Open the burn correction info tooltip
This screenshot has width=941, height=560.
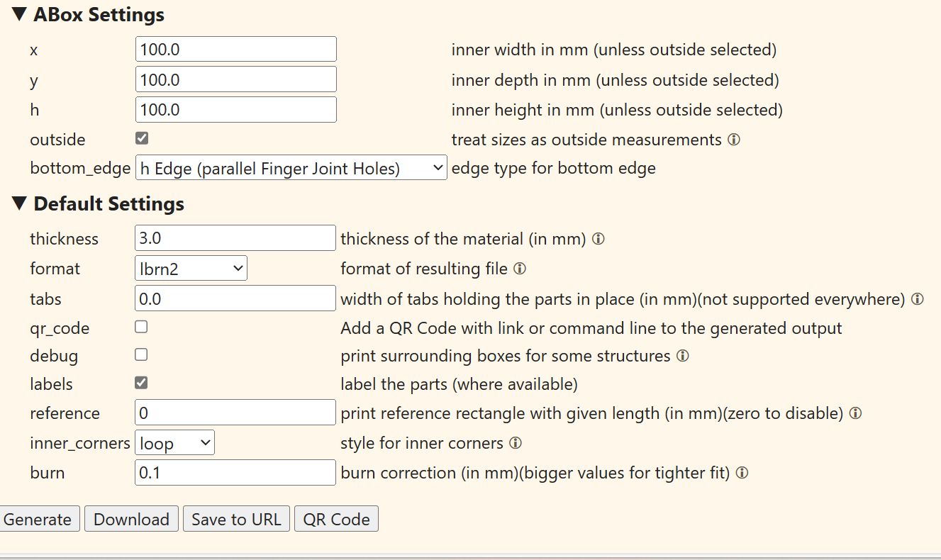pos(742,473)
